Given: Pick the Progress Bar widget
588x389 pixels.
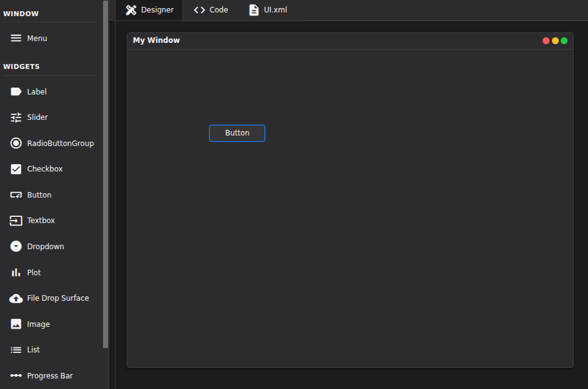Looking at the screenshot, I should click(50, 375).
